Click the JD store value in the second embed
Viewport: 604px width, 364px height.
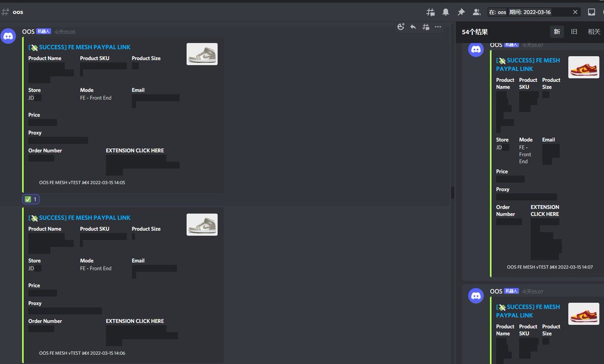click(31, 268)
